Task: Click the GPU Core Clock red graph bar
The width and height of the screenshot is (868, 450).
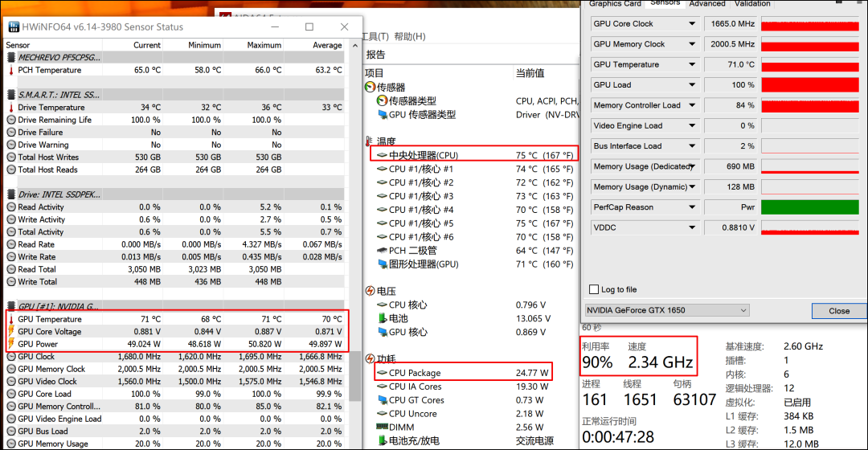Action: click(810, 24)
